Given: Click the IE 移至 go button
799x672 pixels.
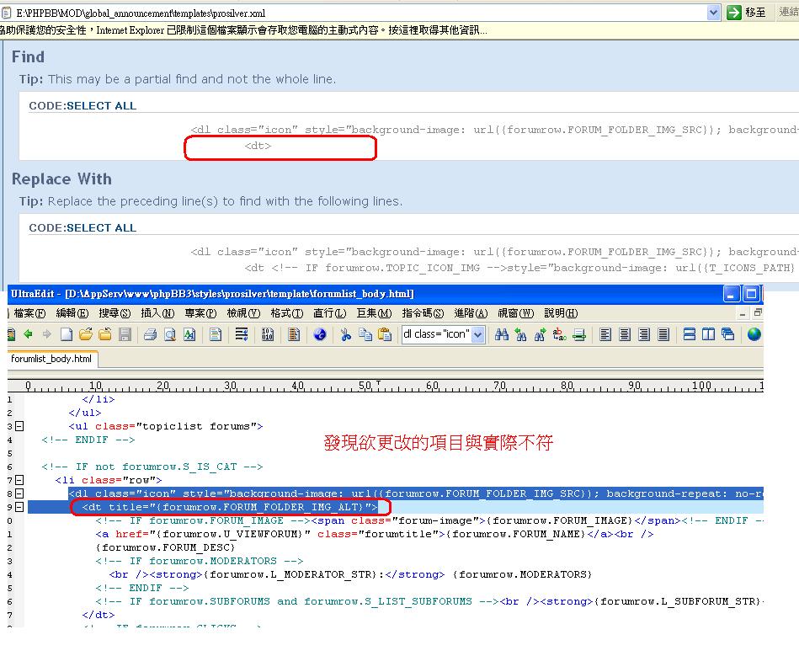Looking at the screenshot, I should pos(747,13).
